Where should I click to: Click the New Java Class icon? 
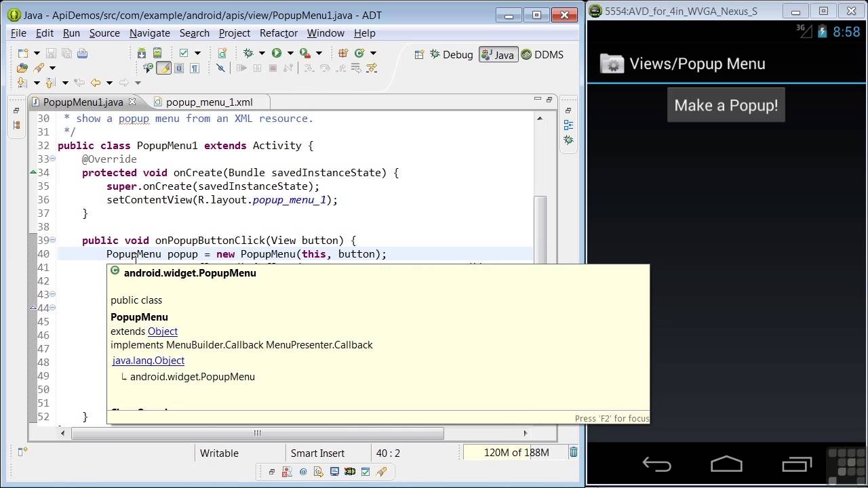pyautogui.click(x=359, y=53)
